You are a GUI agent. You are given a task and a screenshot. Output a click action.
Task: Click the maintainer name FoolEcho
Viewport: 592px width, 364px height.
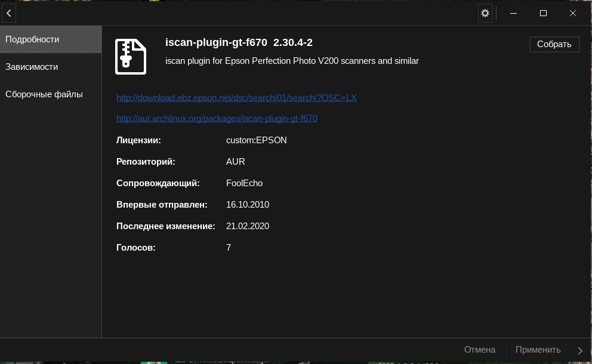click(244, 183)
